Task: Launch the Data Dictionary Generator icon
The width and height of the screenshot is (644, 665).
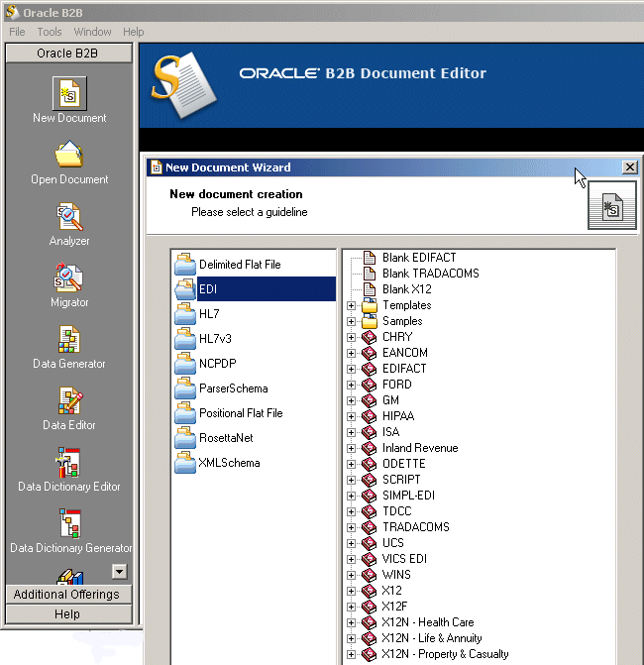Action: pyautogui.click(x=70, y=523)
